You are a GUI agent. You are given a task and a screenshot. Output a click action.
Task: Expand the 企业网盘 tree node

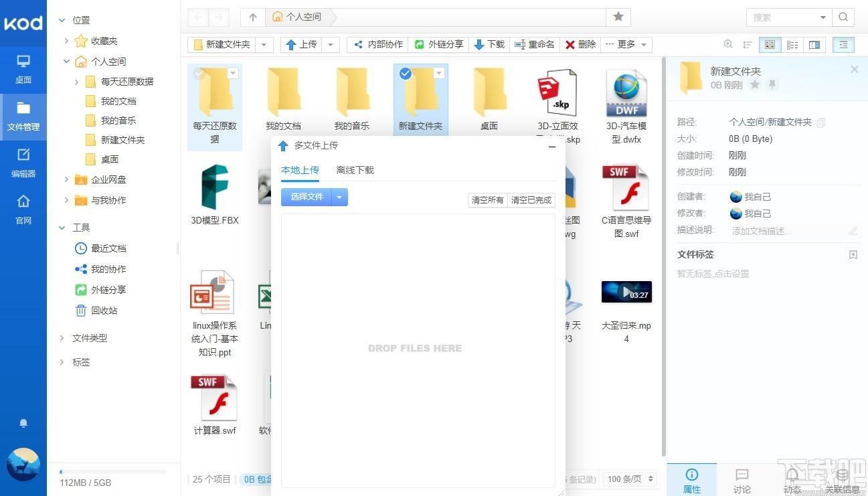[x=66, y=179]
